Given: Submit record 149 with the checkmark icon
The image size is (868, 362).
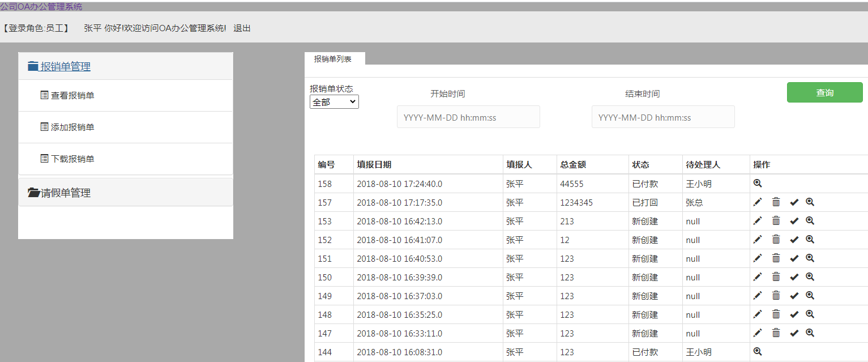Looking at the screenshot, I should 794,296.
